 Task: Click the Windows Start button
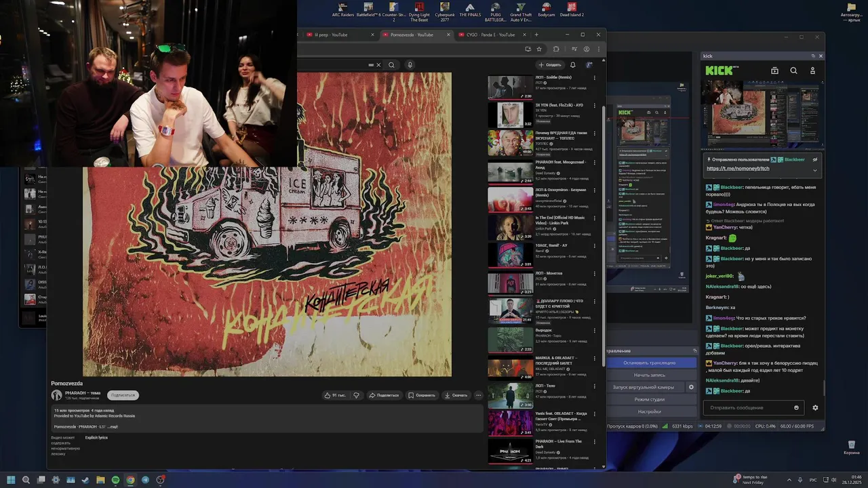pyautogui.click(x=11, y=480)
